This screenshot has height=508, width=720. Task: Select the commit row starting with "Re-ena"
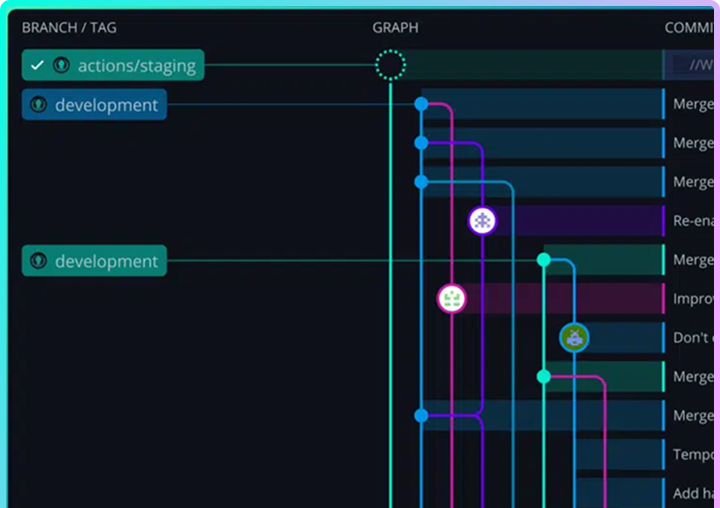click(692, 221)
